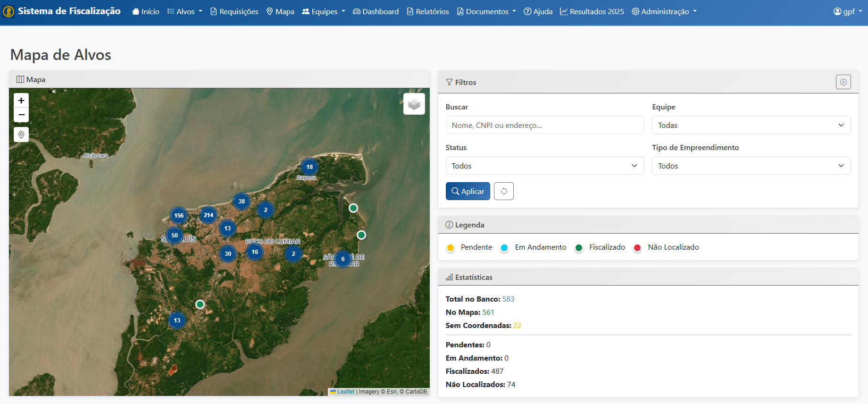Focus the Buscar search input field
Viewport: 868px width, 404px height.
544,125
